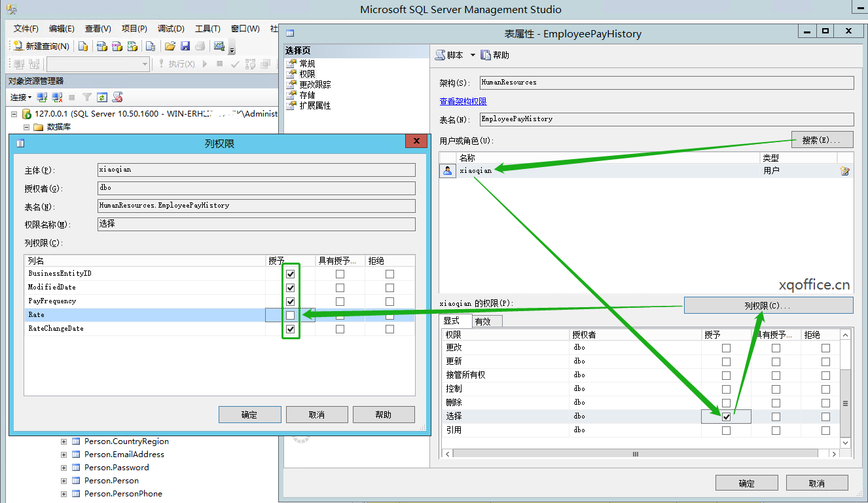Open the 编辑(E) menu
The image size is (868, 503).
[x=62, y=29]
